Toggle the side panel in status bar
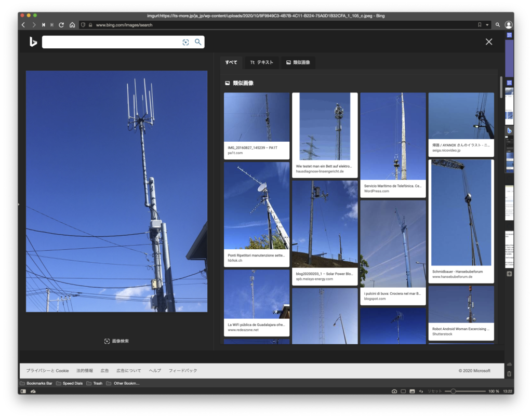 click(23, 391)
